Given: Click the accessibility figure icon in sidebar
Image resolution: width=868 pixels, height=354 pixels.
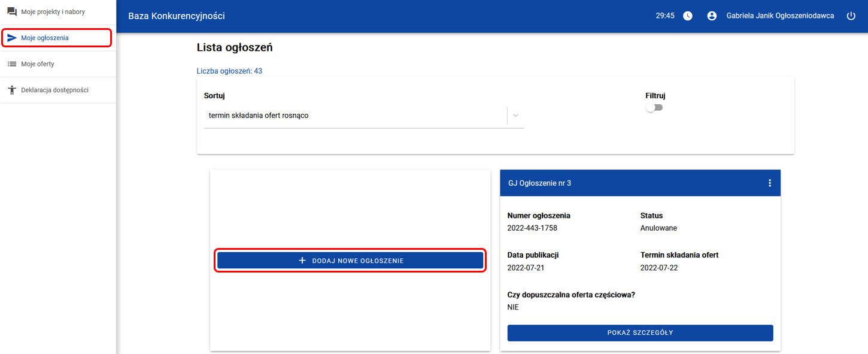Looking at the screenshot, I should (x=11, y=90).
